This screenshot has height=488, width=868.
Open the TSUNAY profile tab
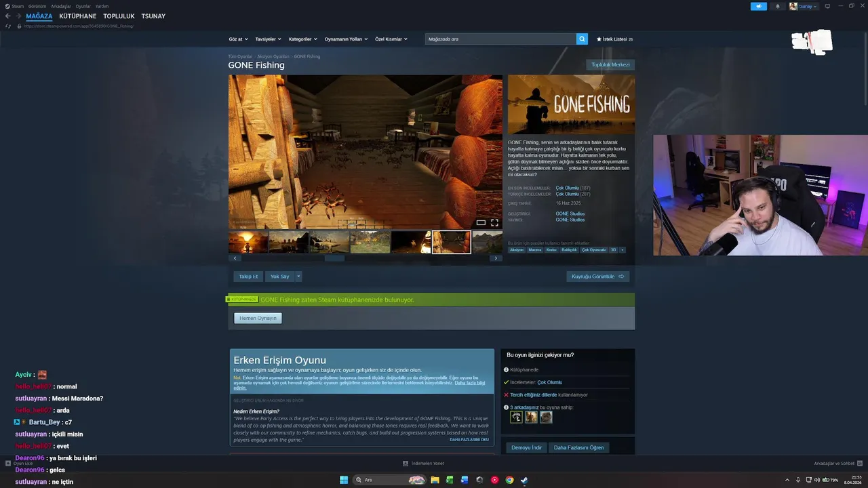click(153, 16)
